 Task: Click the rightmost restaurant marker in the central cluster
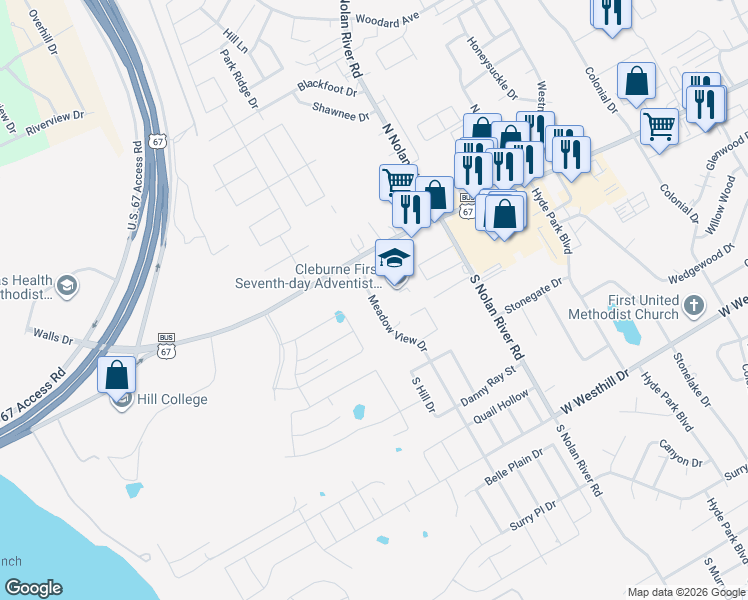pyautogui.click(x=571, y=155)
